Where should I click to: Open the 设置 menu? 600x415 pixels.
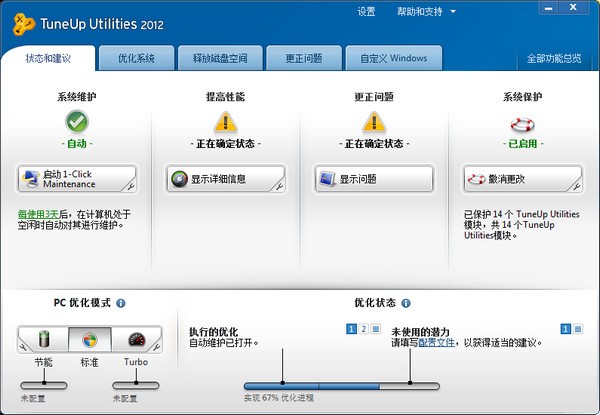[x=366, y=12]
